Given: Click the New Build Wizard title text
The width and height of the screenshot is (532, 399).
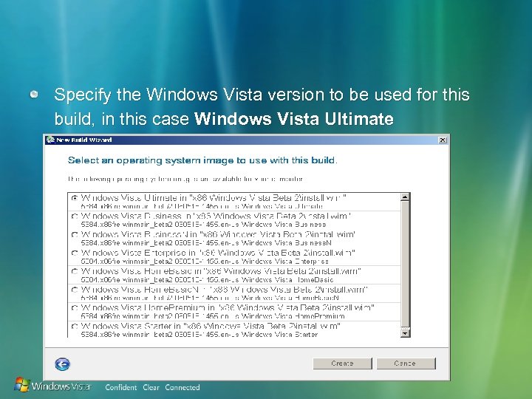Looking at the screenshot, I should click(x=83, y=140).
